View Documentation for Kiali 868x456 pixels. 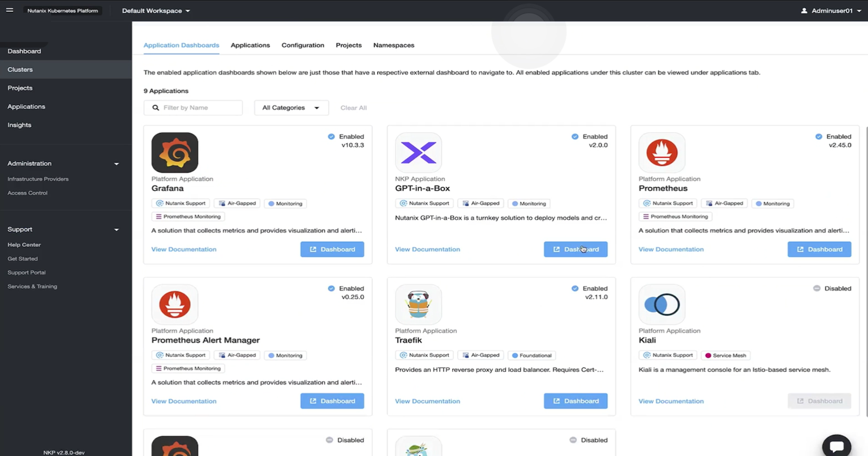[x=671, y=401]
